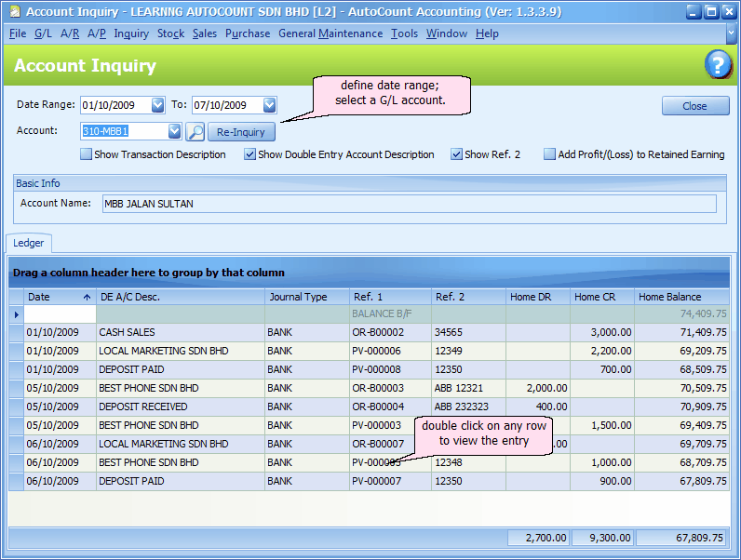
Task: Click the group-by column header panel
Action: click(369, 273)
